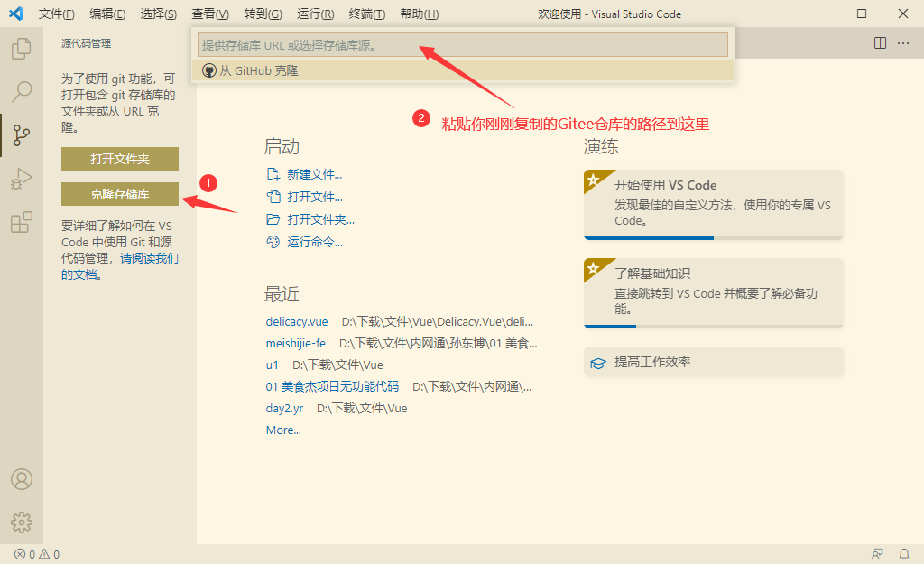This screenshot has height=564, width=924.
Task: Click the 新建文件... link
Action: [x=314, y=174]
